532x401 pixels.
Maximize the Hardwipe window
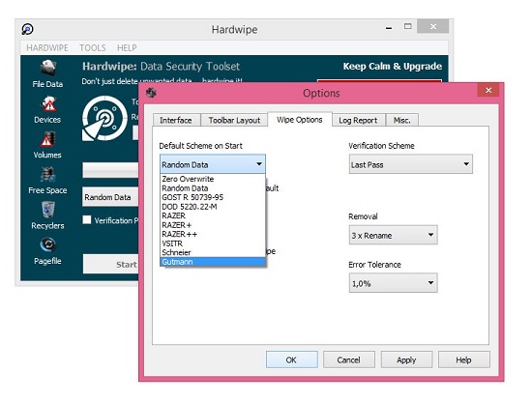click(x=407, y=26)
